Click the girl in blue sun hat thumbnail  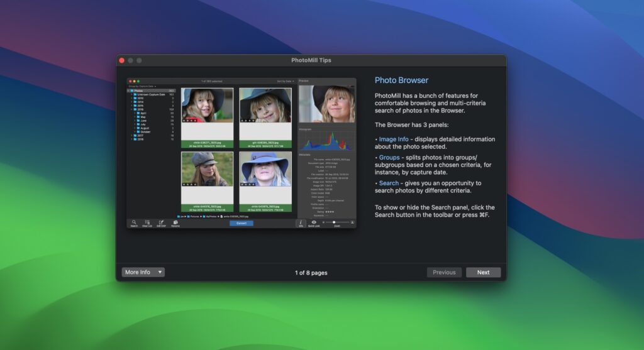tap(265, 169)
